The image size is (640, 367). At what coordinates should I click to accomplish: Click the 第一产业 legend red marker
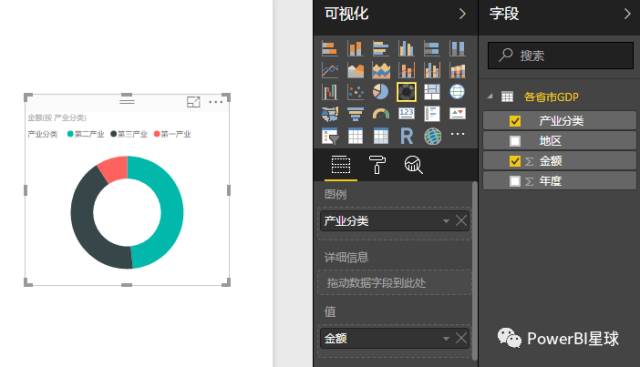click(x=157, y=134)
